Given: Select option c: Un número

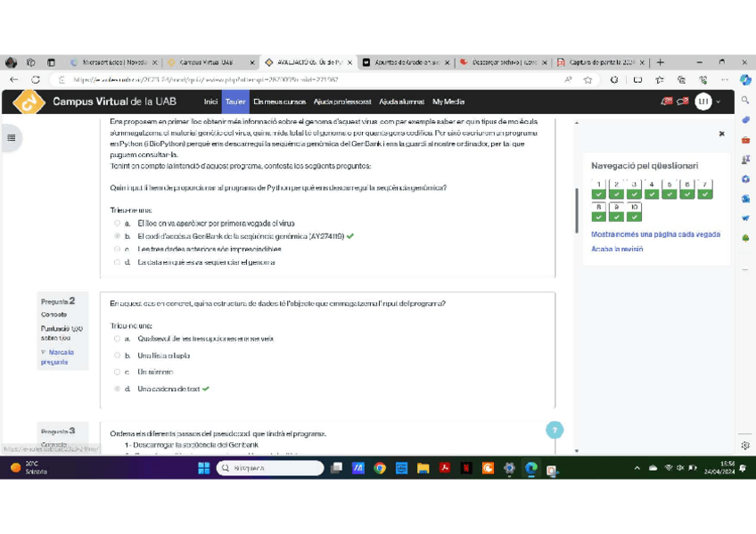Looking at the screenshot, I should [x=117, y=372].
